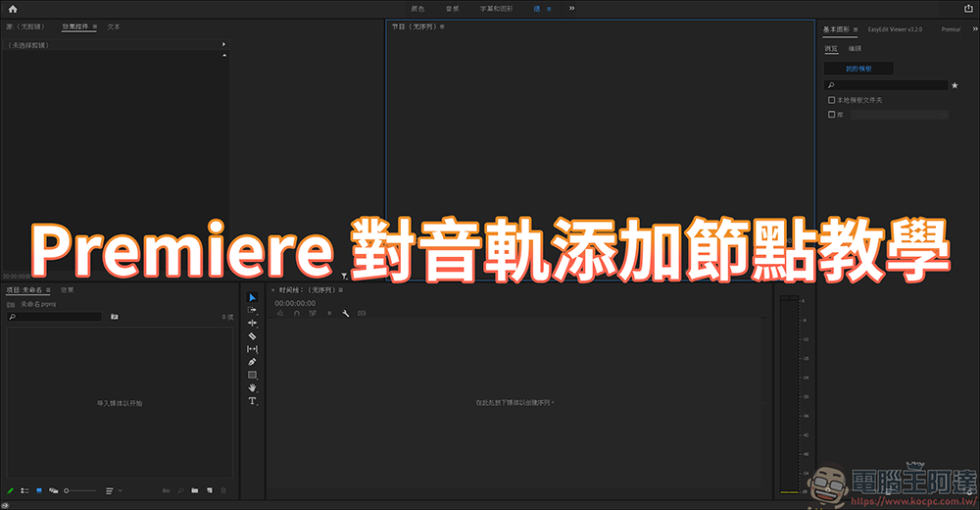
Task: Add marker in timeline toolbar
Action: 329,314
